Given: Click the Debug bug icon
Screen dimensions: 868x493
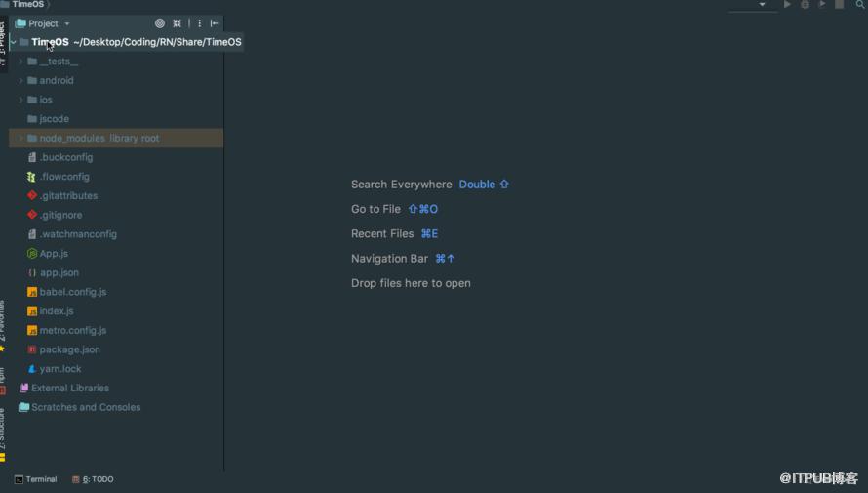Looking at the screenshot, I should pos(805,5).
